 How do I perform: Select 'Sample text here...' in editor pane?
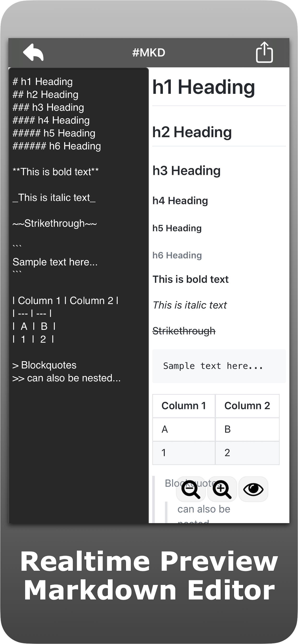click(x=55, y=262)
